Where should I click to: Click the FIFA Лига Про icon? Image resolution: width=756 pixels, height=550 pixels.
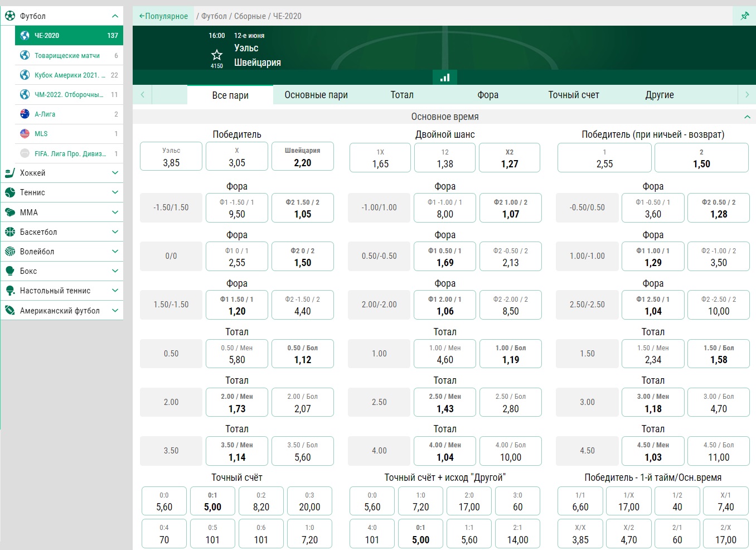coord(25,153)
